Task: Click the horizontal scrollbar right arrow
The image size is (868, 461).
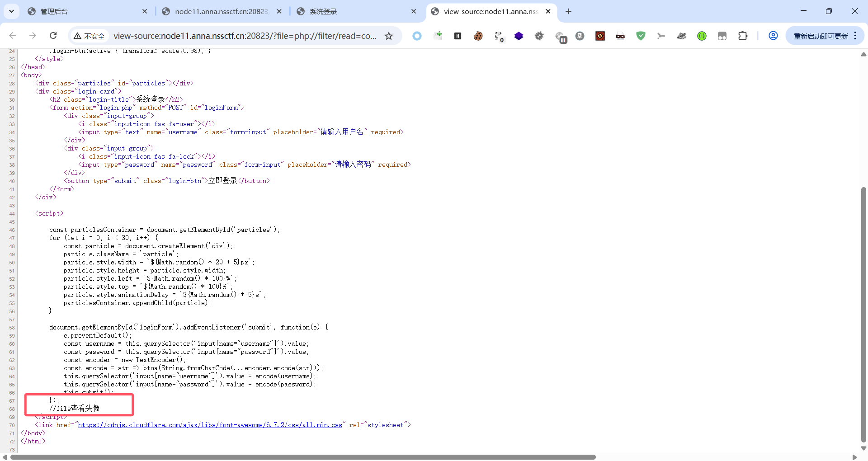Action: (854, 457)
